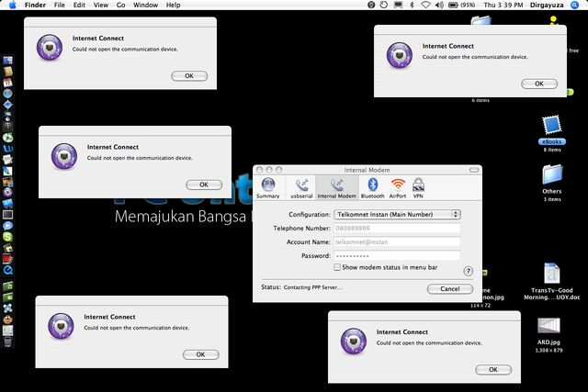Click OK in dialog covering the blue wallpaper logo

click(x=204, y=185)
